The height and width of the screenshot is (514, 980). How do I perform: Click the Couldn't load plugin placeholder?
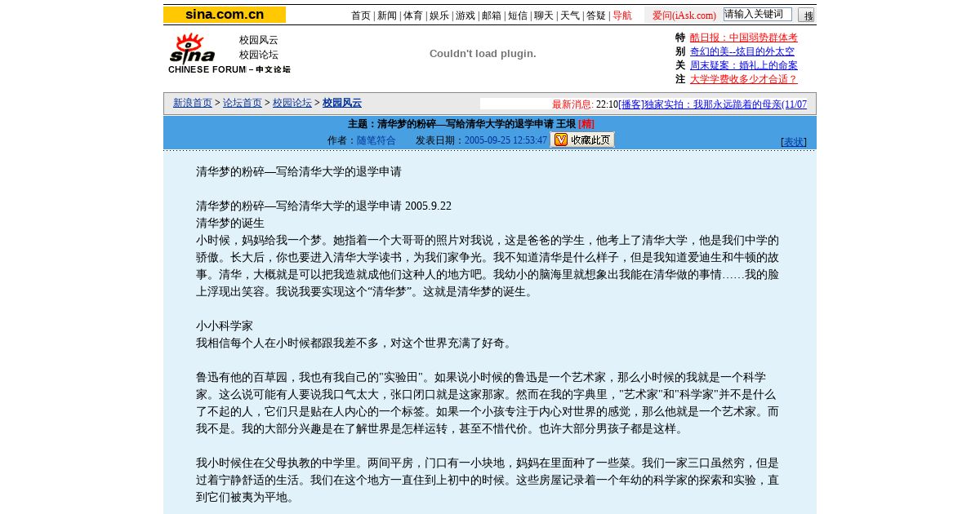[483, 54]
